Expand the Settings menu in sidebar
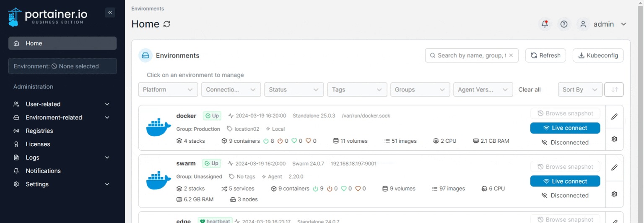Screen dimensions: 644x223 [62, 184]
